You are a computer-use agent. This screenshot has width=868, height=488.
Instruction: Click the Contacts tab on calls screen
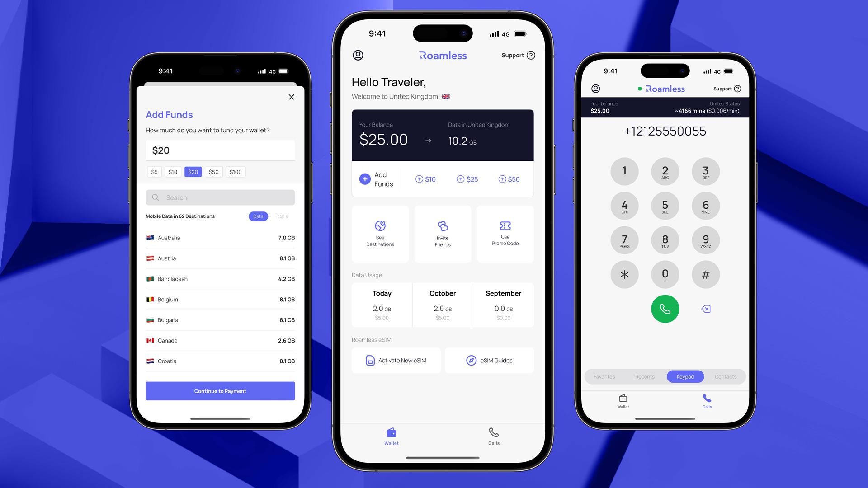coord(724,376)
